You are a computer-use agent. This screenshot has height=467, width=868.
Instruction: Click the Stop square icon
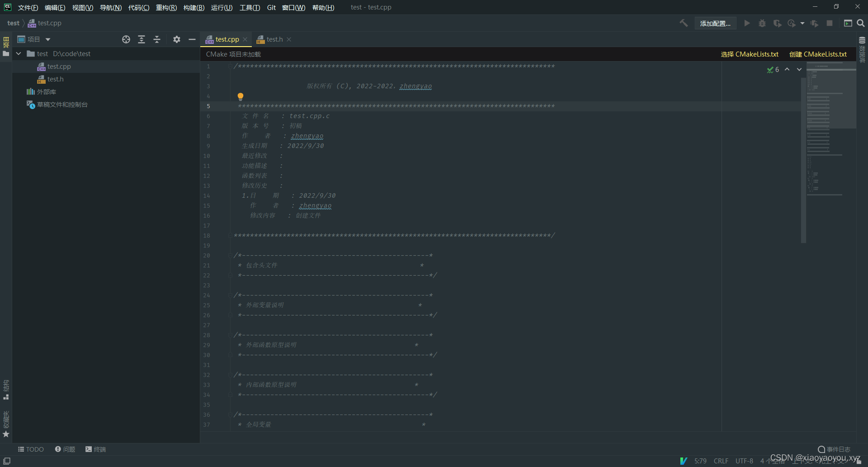click(830, 23)
